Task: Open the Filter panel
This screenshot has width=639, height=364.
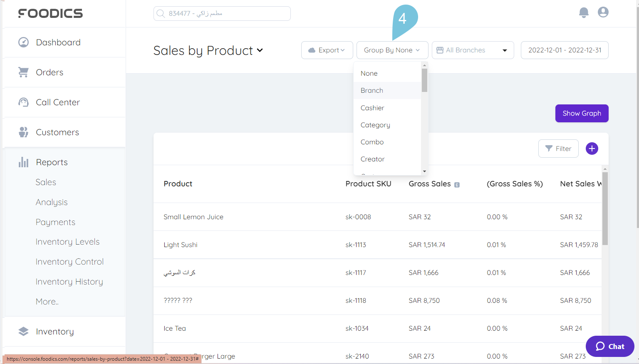Action: pyautogui.click(x=558, y=149)
